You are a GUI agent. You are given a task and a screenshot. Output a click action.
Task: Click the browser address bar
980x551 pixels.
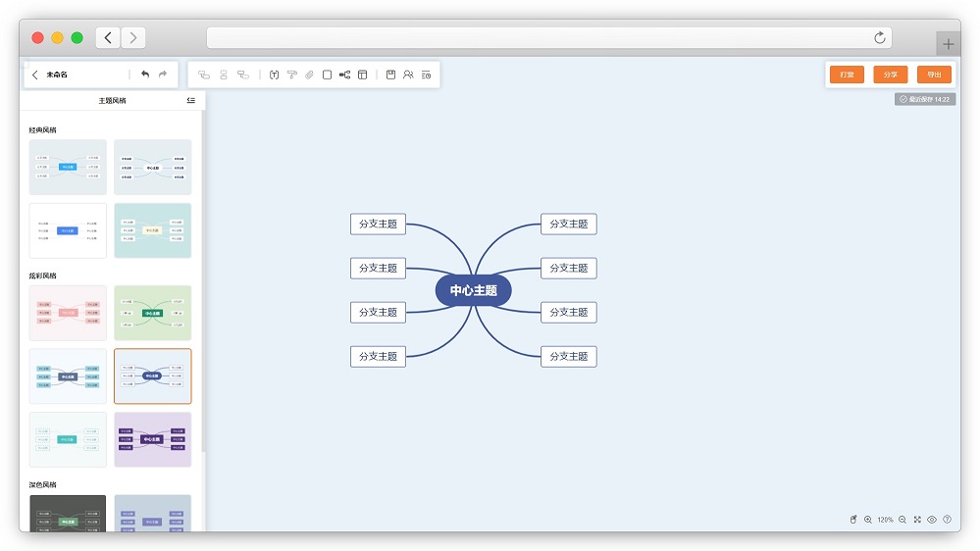[x=548, y=37]
